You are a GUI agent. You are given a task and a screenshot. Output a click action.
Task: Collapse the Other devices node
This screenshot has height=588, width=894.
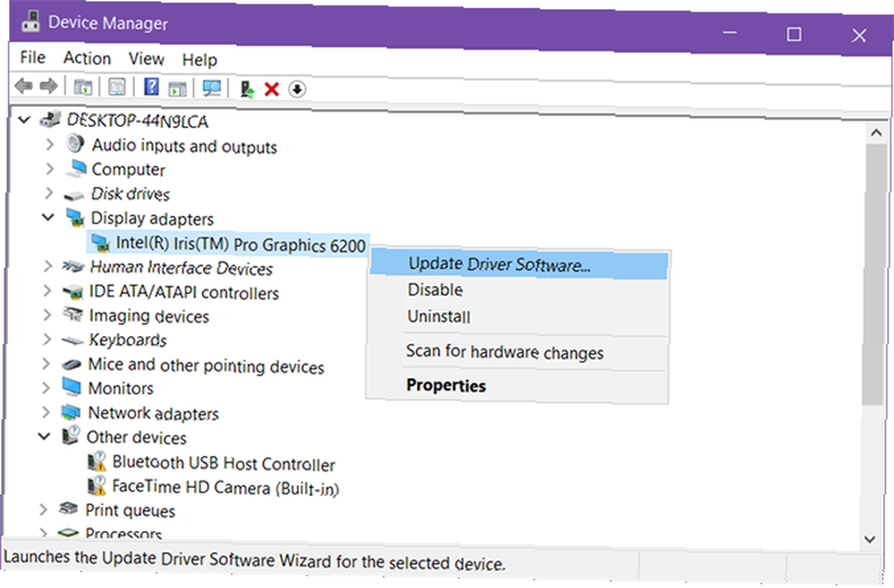pos(45,436)
